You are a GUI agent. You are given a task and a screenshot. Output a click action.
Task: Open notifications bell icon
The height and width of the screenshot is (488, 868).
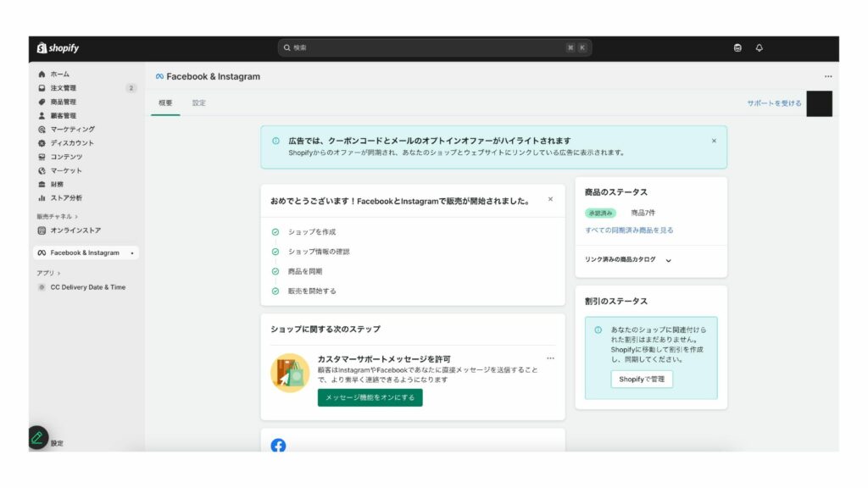coord(759,47)
